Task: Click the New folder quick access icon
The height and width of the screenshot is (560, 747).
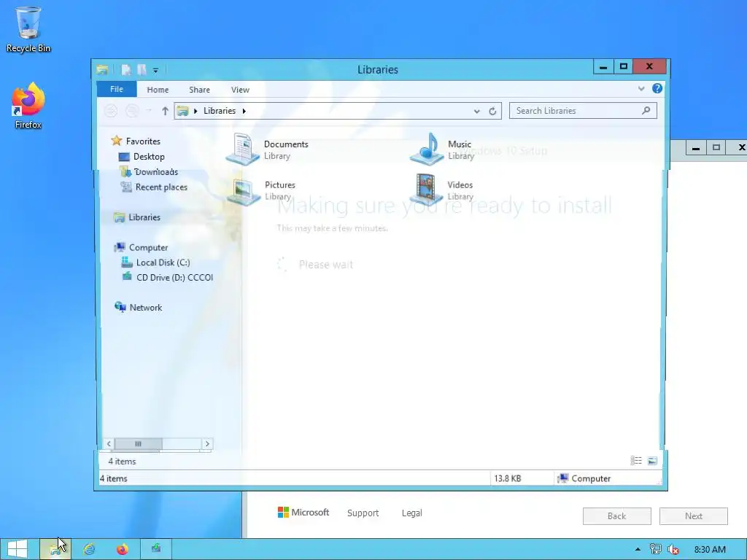Action: (142, 70)
